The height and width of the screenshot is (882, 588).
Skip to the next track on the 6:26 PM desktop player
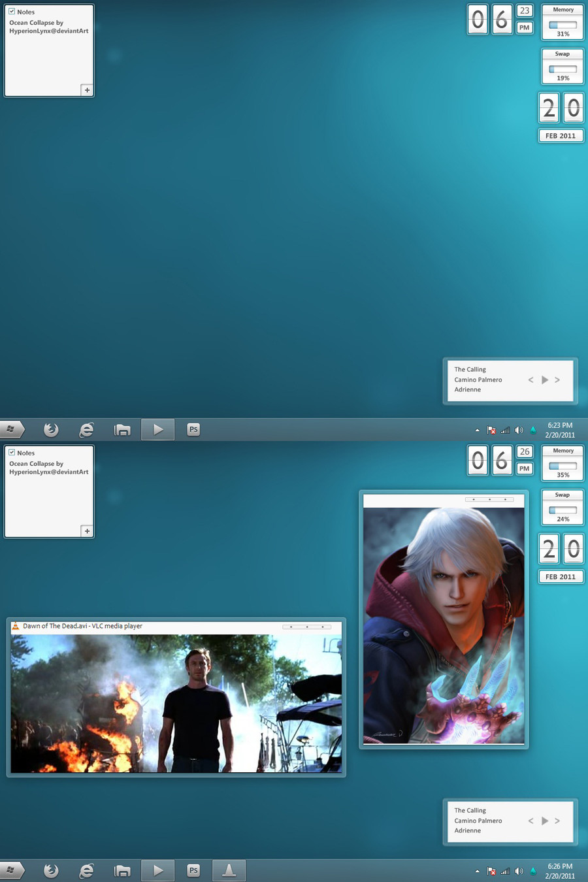tap(557, 821)
